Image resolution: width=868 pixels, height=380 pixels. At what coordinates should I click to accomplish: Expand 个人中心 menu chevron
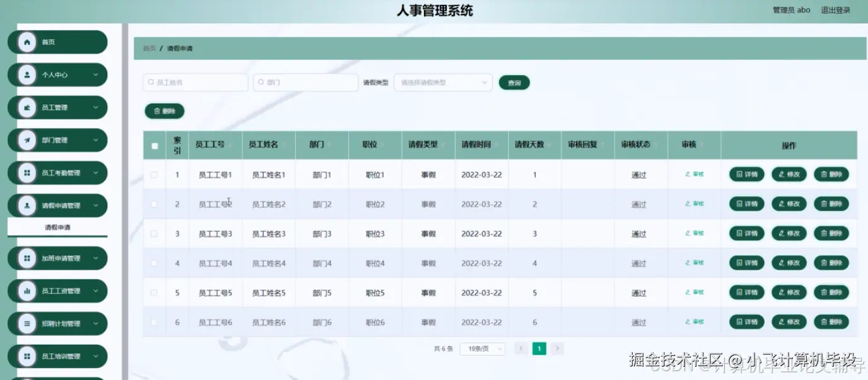click(x=96, y=75)
